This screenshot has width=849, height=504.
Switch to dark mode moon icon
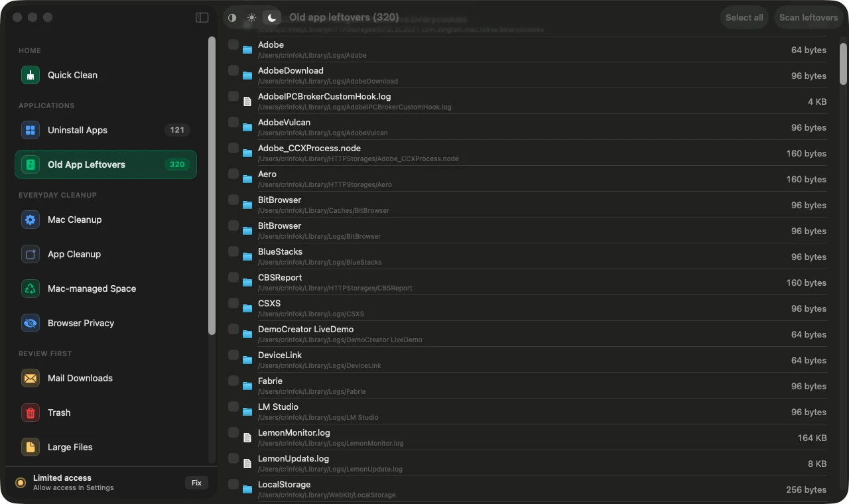click(271, 18)
